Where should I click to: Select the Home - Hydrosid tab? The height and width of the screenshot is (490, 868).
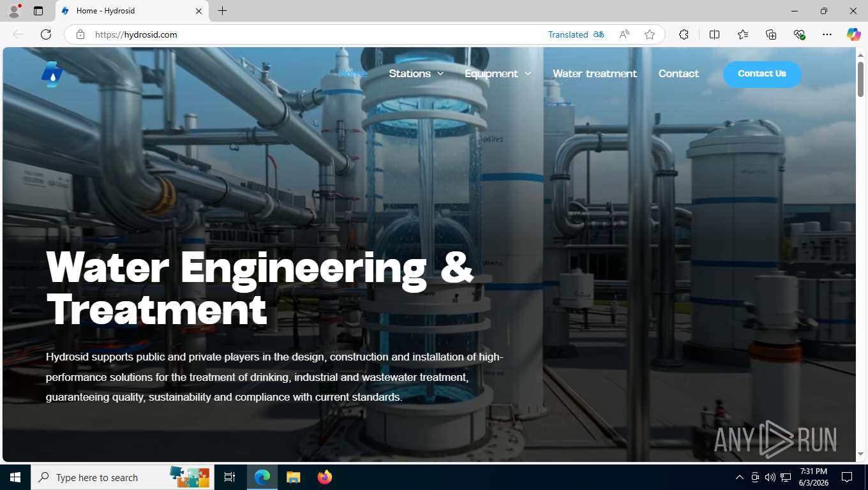pos(133,11)
